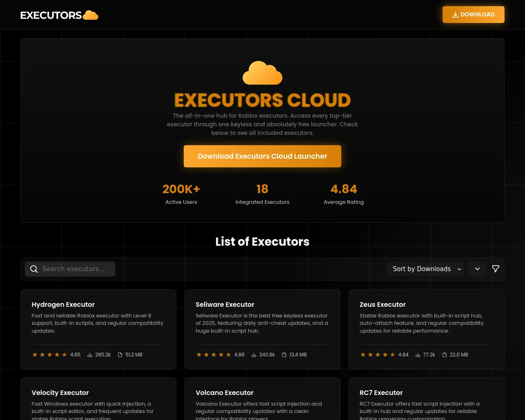The width and height of the screenshot is (525, 420).
Task: Click the star rating on Hydrogen Executor
Action: tap(50, 355)
